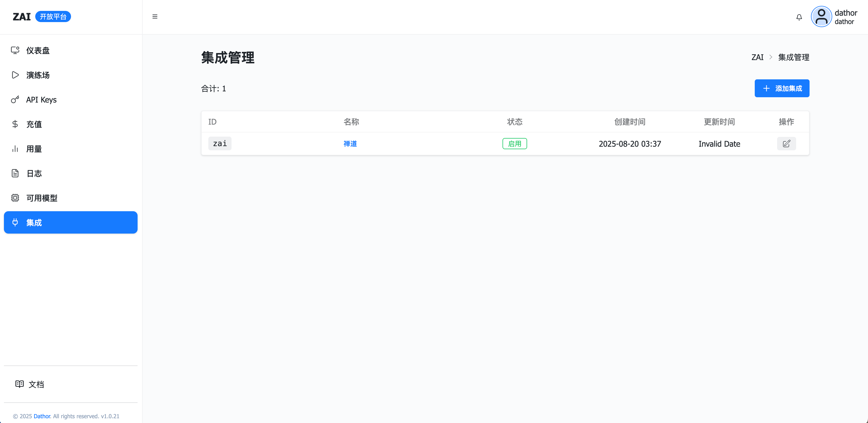Click the dathor user avatar
Viewport: 868px width, 423px height.
(x=821, y=16)
